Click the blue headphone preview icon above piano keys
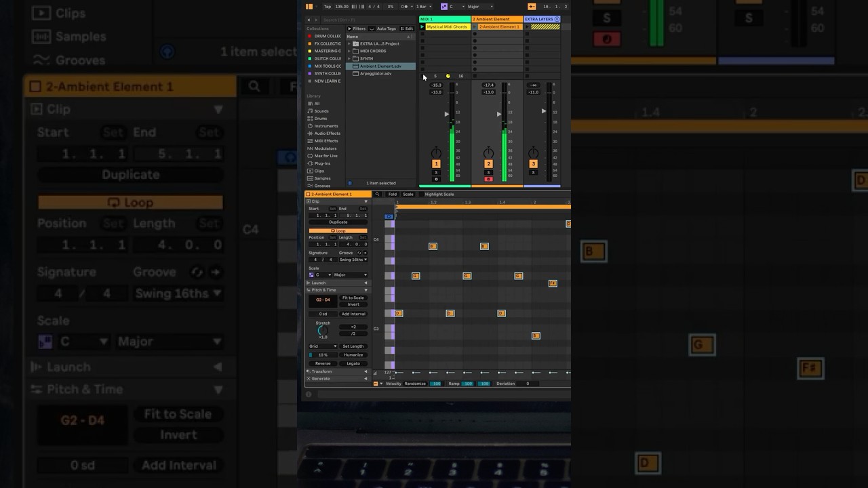The width and height of the screenshot is (868, 488). point(389,216)
